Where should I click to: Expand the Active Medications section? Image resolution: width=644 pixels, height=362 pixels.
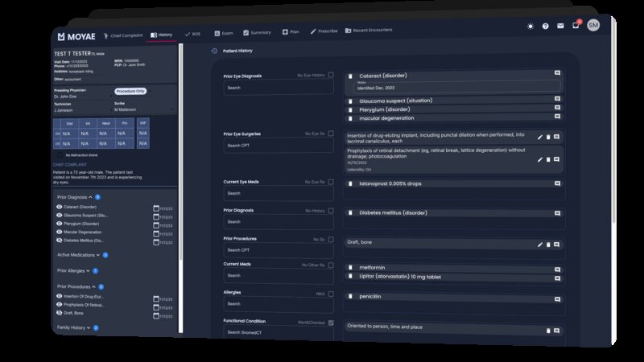pyautogui.click(x=97, y=255)
